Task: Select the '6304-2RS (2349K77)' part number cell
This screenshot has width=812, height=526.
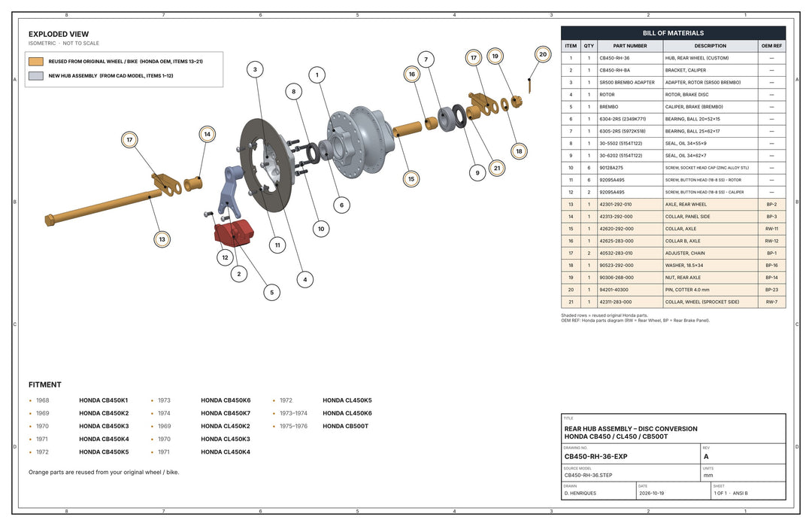Action: click(630, 119)
